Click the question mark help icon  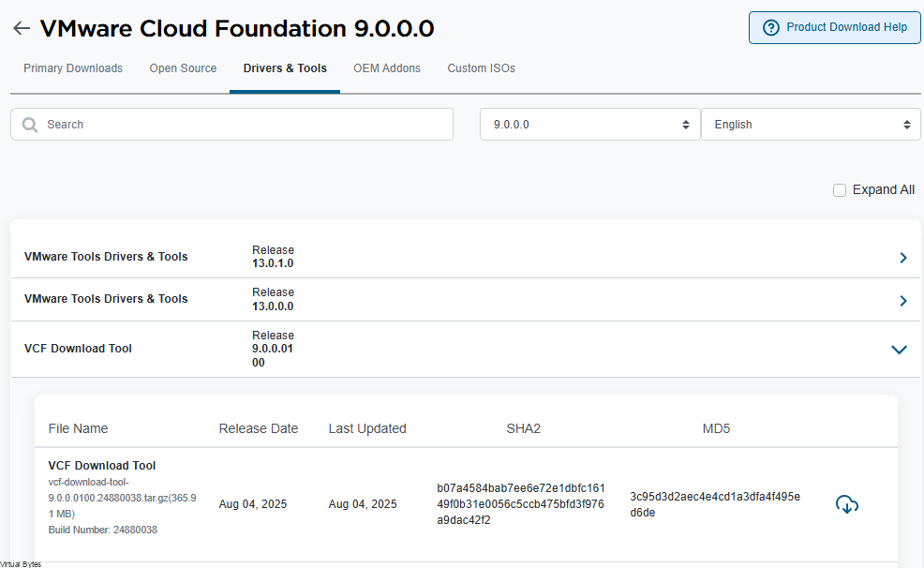[770, 27]
